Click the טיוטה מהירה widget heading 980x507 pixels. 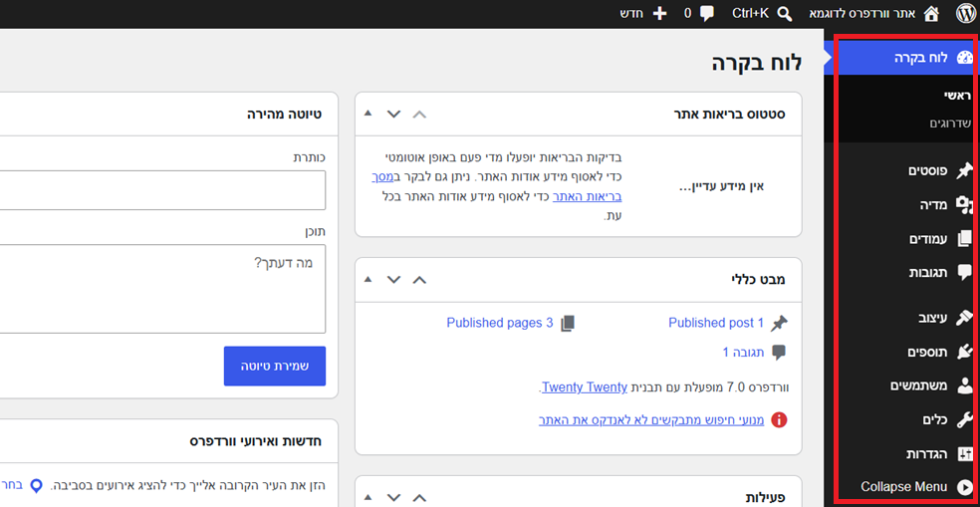tap(285, 115)
